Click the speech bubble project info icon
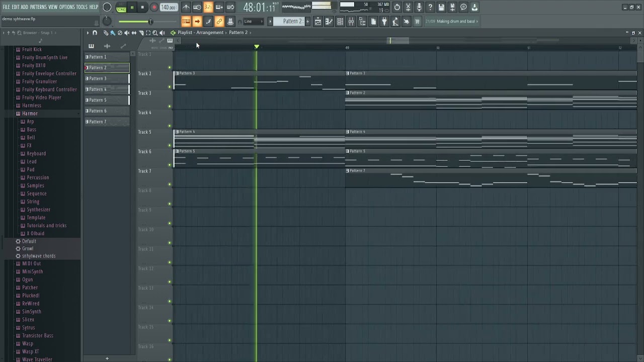 coord(463,7)
